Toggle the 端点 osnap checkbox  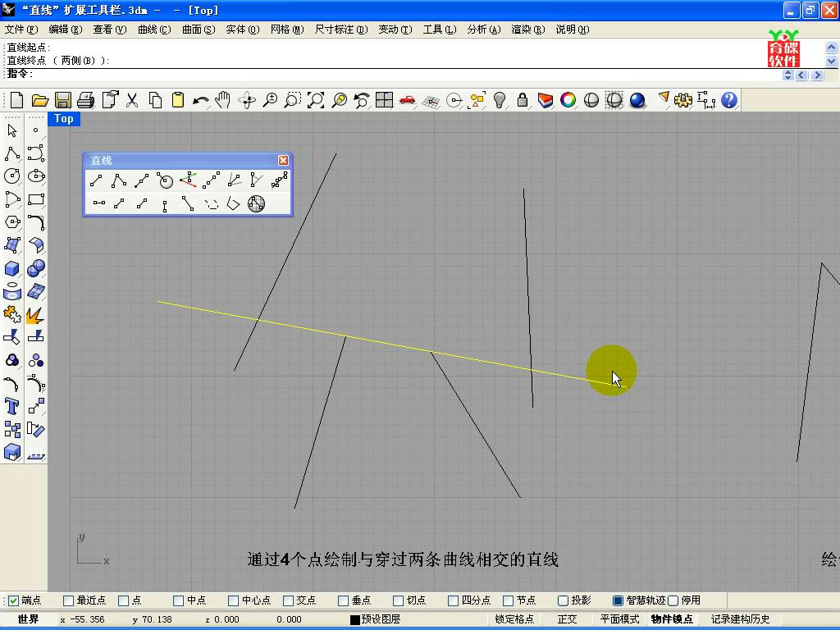[x=14, y=600]
